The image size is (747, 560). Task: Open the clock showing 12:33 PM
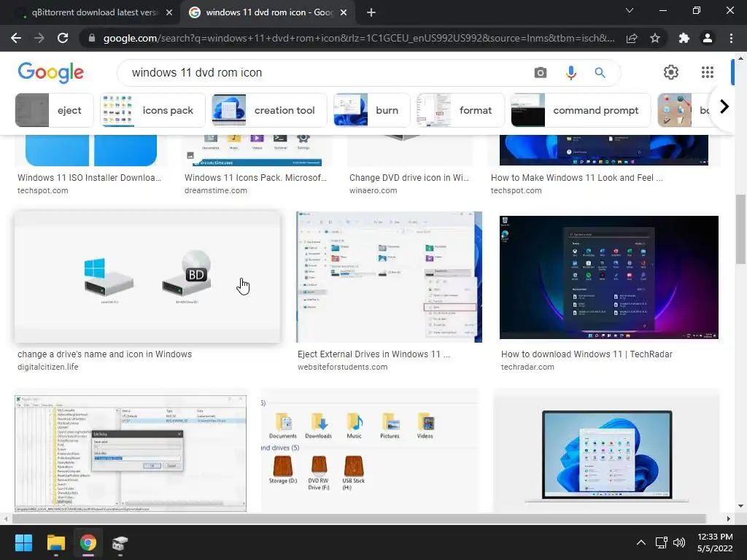pyautogui.click(x=715, y=542)
